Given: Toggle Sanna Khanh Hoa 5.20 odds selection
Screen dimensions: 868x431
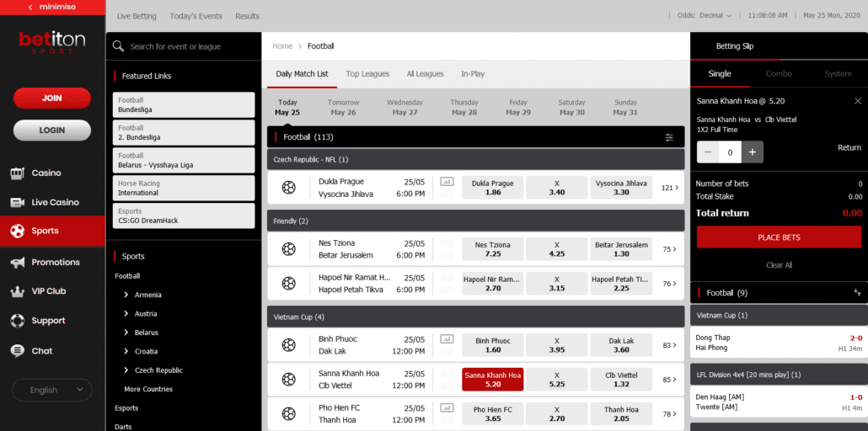Looking at the screenshot, I should [492, 379].
